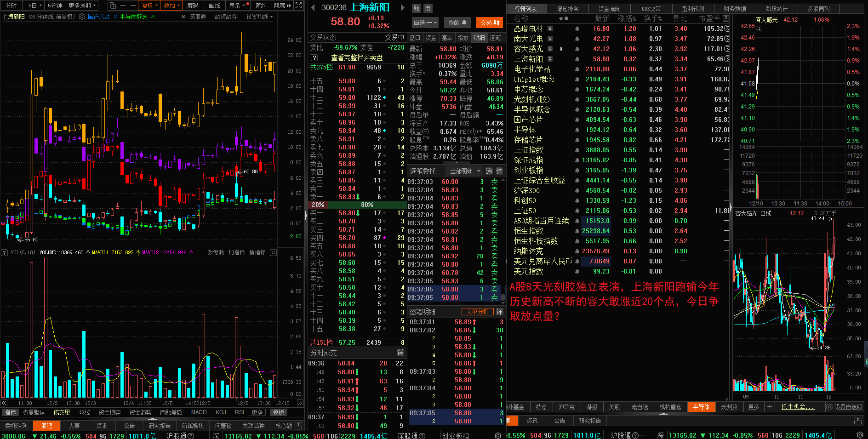This screenshot has height=439, width=868.
Task: Switch to 资金 tab in quote panel
Action: click(x=431, y=38)
